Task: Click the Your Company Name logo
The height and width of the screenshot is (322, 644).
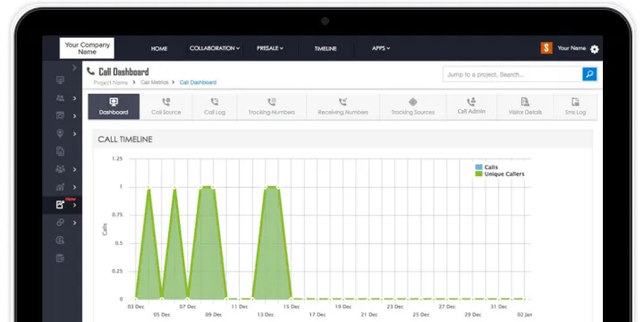Action: pos(87,48)
